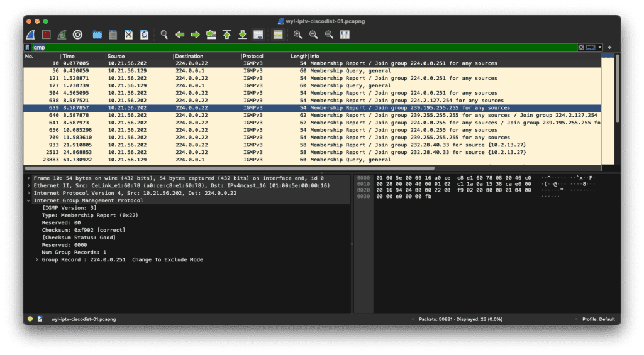This screenshot has height=355, width=644.
Task: Click the expert information status indicator
Action: tap(30, 319)
